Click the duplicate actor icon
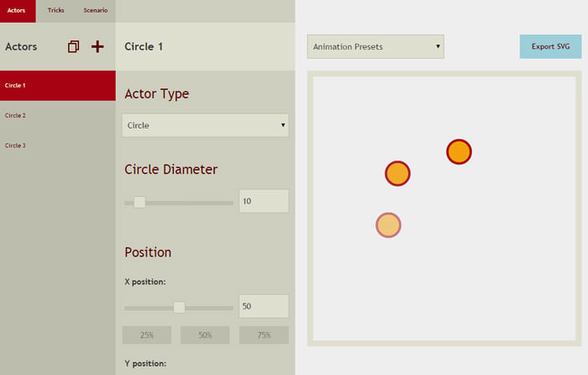Image resolution: width=588 pixels, height=375 pixels. pos(73,47)
